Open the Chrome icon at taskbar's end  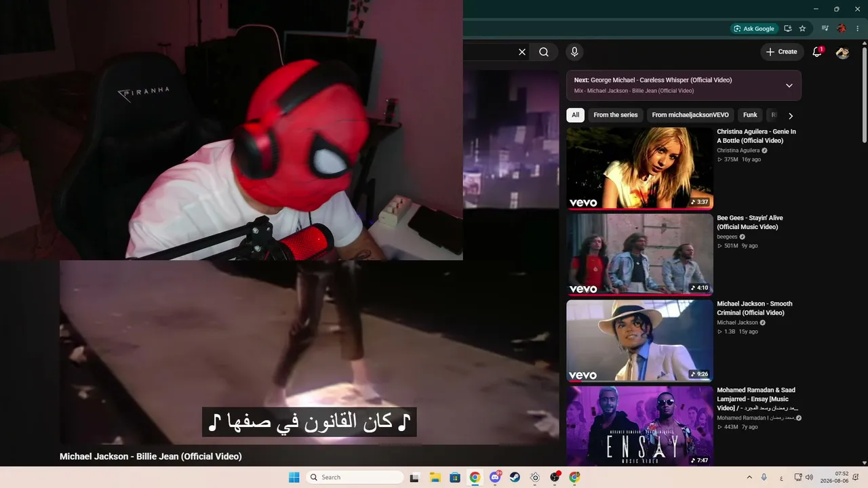tap(574, 477)
